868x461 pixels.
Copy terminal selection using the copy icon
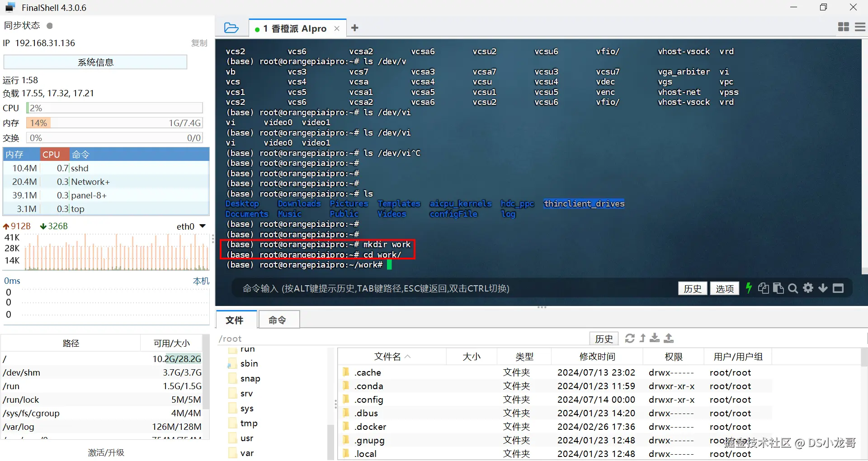pos(764,288)
